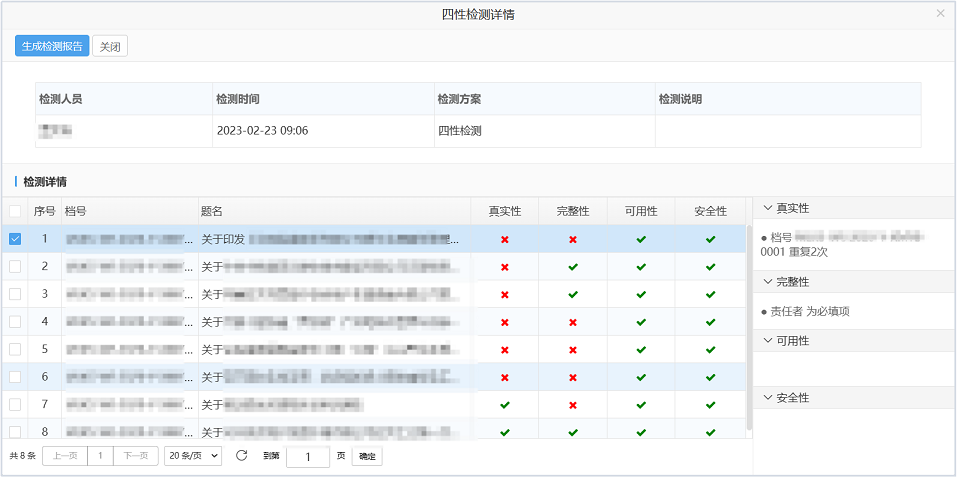Click the refresh icon in pagination bar
This screenshot has height=479, width=958.
[241, 456]
